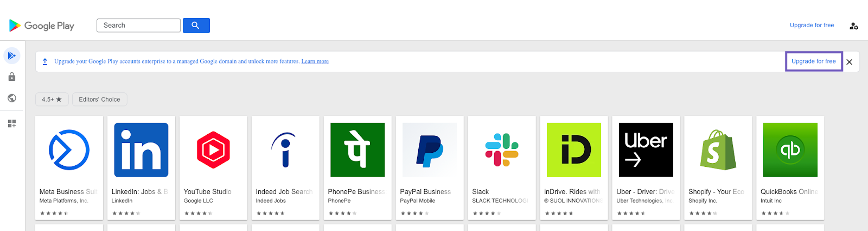The width and height of the screenshot is (868, 231).
Task: Select the Play Store sidebar icon
Action: (12, 55)
